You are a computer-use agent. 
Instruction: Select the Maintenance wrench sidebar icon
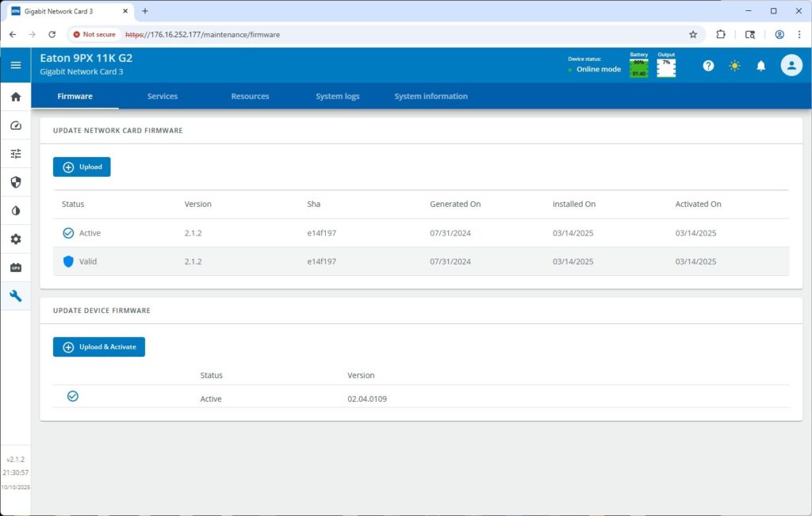click(16, 296)
